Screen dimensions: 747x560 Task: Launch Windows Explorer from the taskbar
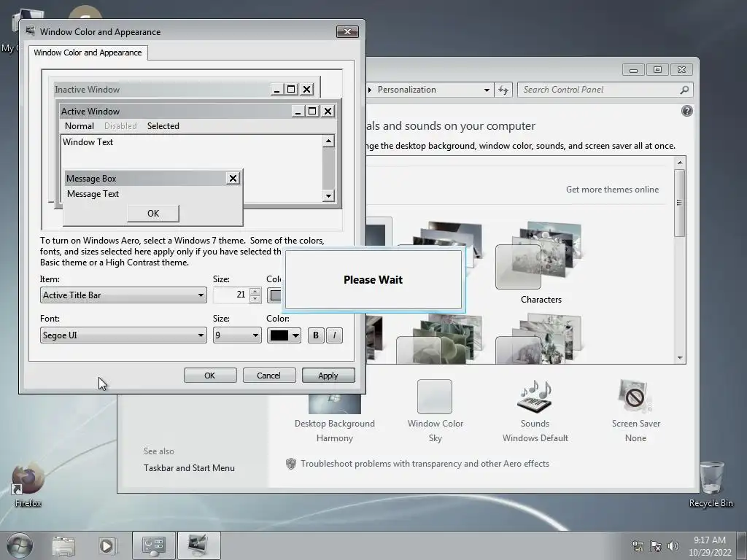(63, 546)
